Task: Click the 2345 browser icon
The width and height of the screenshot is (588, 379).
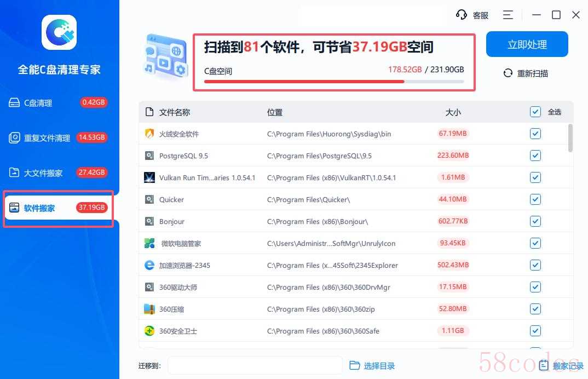Action: (149, 265)
